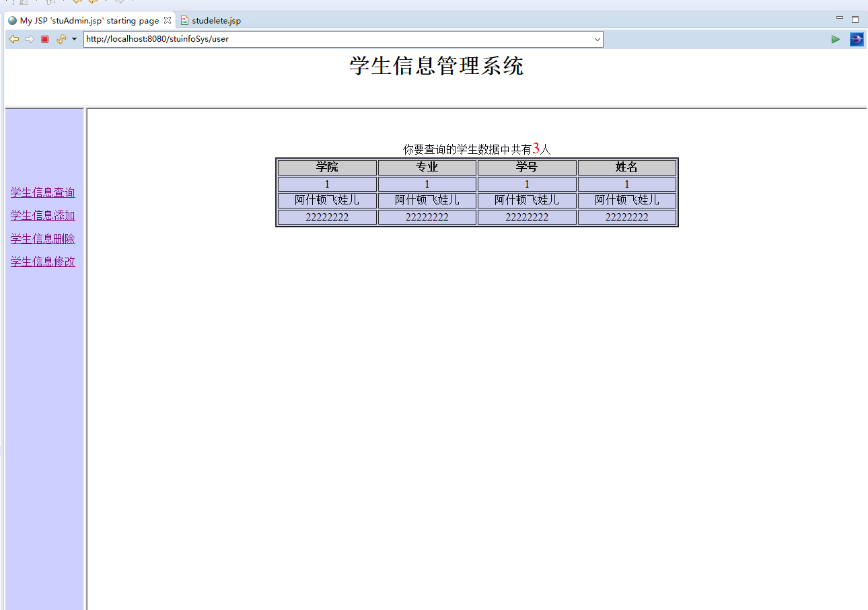Click inside the URL address bar
This screenshot has height=610, width=868.
(336, 39)
